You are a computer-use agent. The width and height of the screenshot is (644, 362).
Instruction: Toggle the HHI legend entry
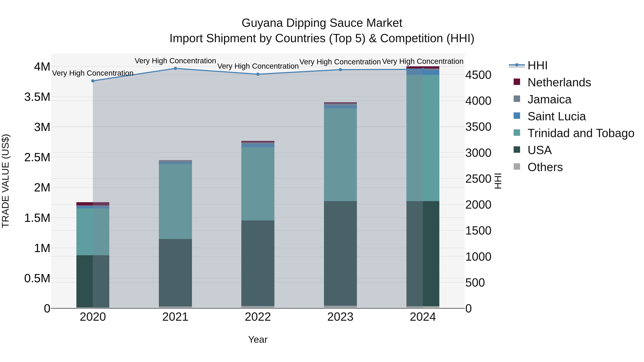528,65
